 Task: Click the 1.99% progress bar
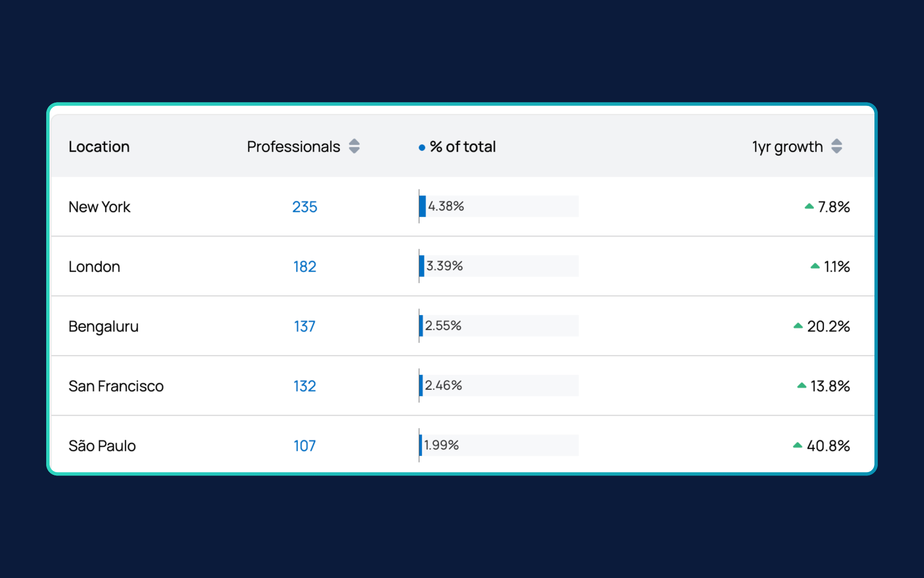coord(499,445)
